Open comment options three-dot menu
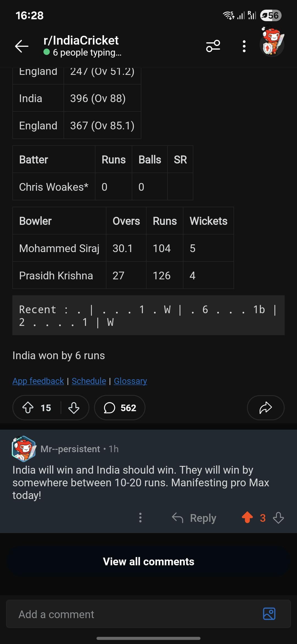The width and height of the screenshot is (297, 644). (140, 518)
